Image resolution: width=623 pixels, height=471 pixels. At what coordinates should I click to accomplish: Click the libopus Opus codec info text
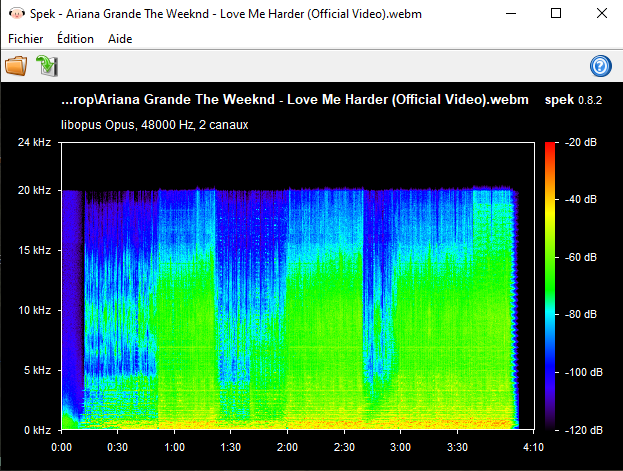pos(155,125)
